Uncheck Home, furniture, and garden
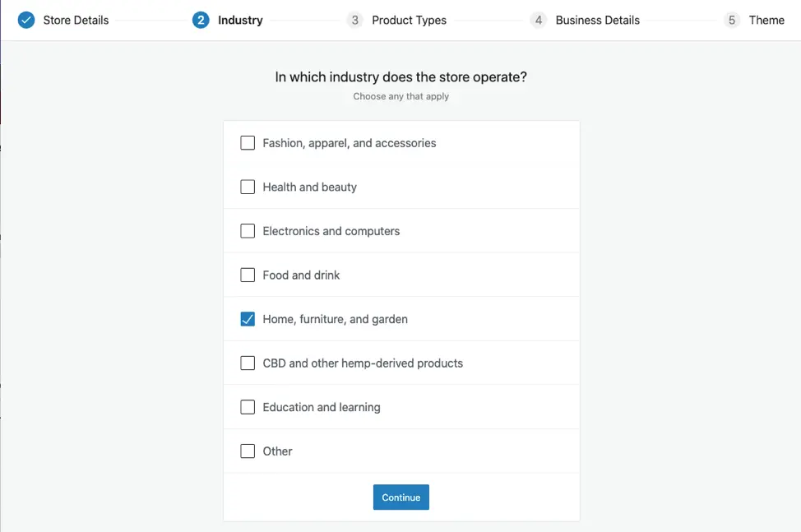The width and height of the screenshot is (801, 532). [248, 319]
